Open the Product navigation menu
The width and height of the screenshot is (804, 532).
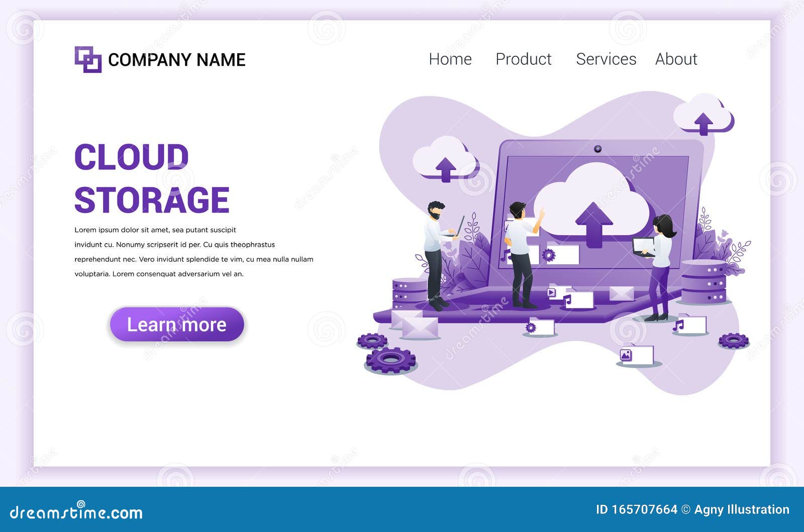click(524, 59)
